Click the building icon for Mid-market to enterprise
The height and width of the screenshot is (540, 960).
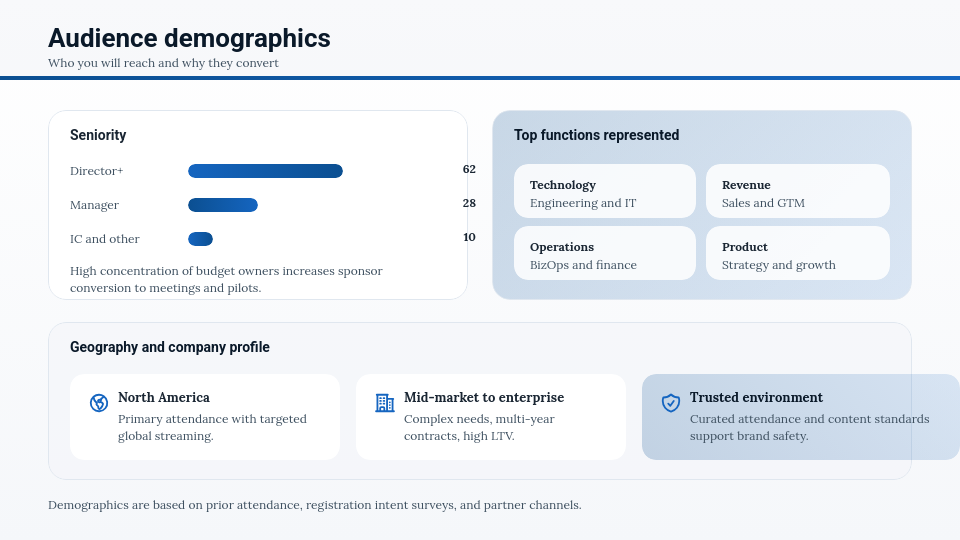384,403
